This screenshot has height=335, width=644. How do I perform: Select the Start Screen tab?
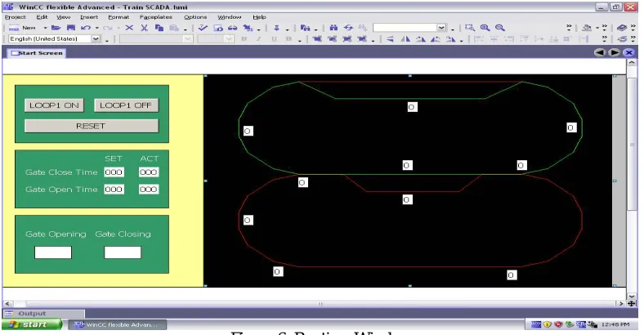(x=37, y=53)
